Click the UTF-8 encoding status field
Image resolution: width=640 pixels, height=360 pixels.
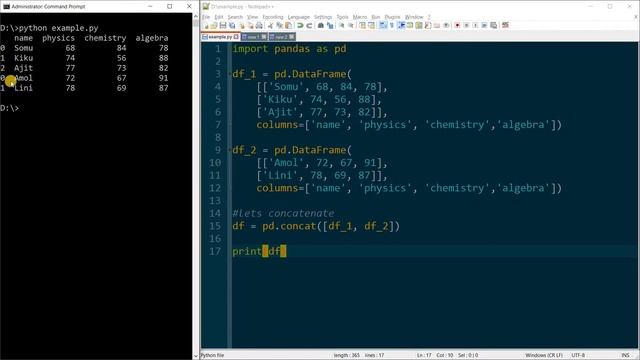tap(578, 355)
